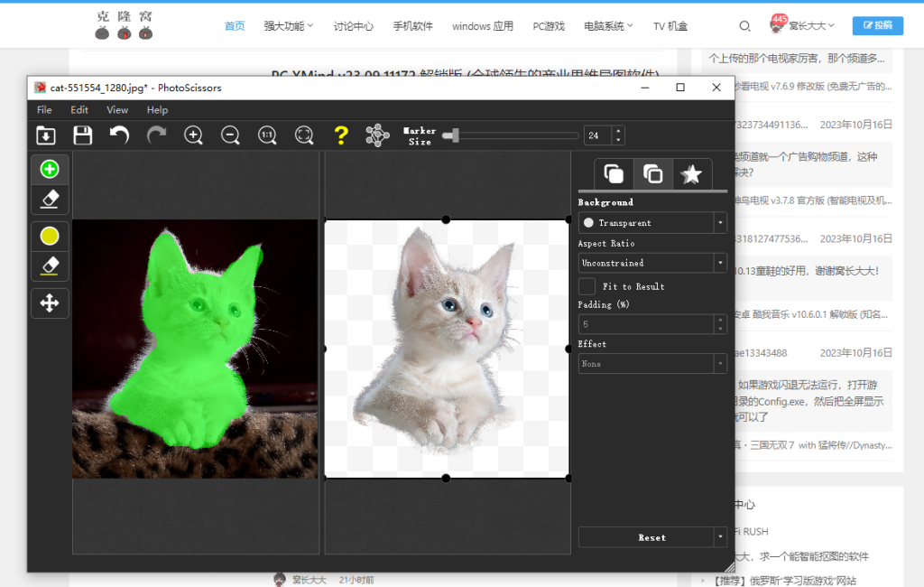Open the Edit menu in PhotoScissors
This screenshot has height=587, width=924.
(79, 110)
